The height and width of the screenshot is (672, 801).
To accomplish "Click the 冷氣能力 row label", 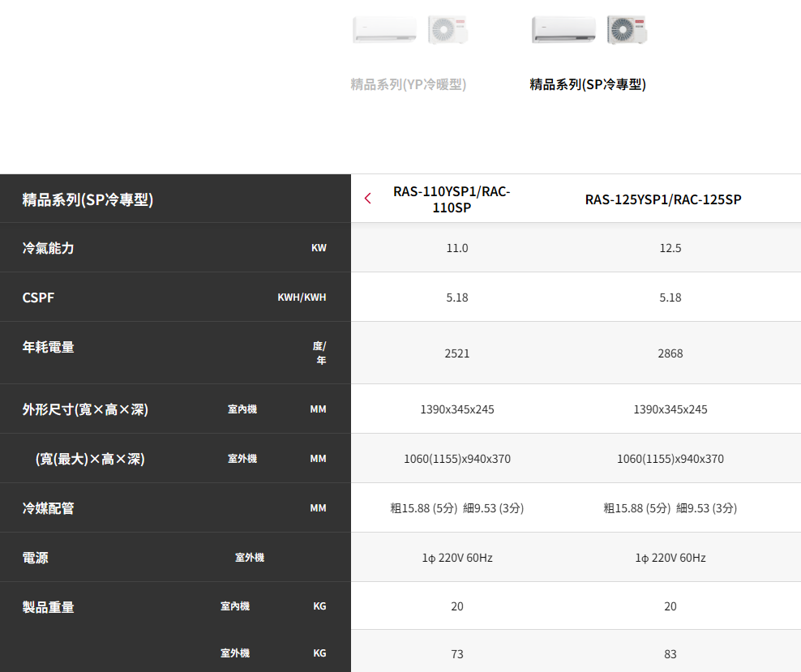I will [x=48, y=248].
